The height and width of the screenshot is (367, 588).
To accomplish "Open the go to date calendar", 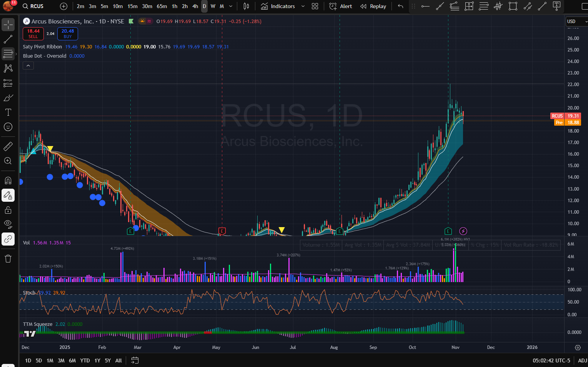I will (x=135, y=360).
